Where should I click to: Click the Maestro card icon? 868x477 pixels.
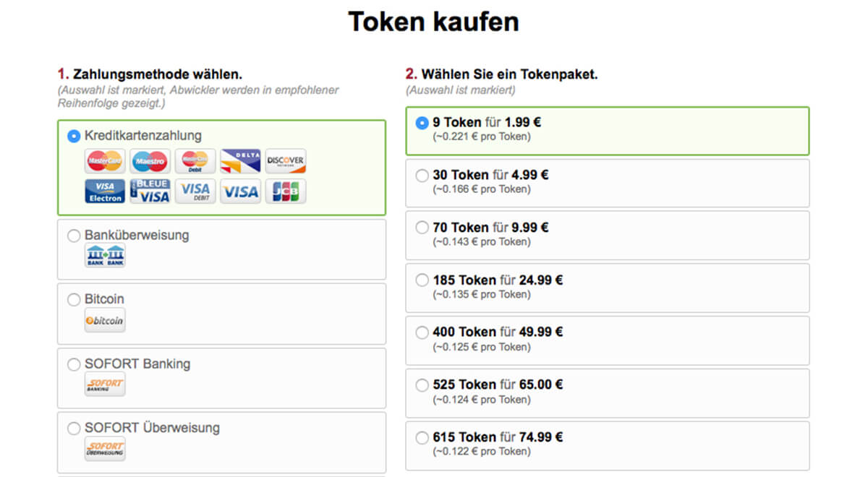pyautogui.click(x=150, y=160)
